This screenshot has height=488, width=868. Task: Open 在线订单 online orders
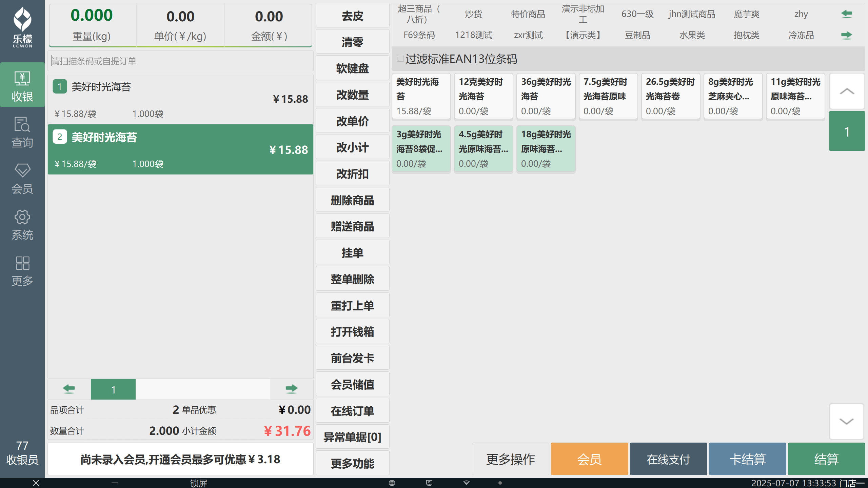click(x=353, y=411)
